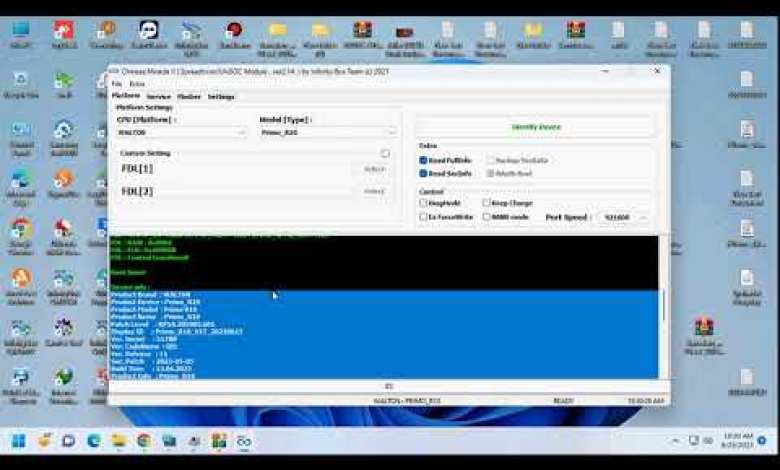Open the network icon in the system tray
This screenshot has height=470, width=780.
(x=693, y=441)
